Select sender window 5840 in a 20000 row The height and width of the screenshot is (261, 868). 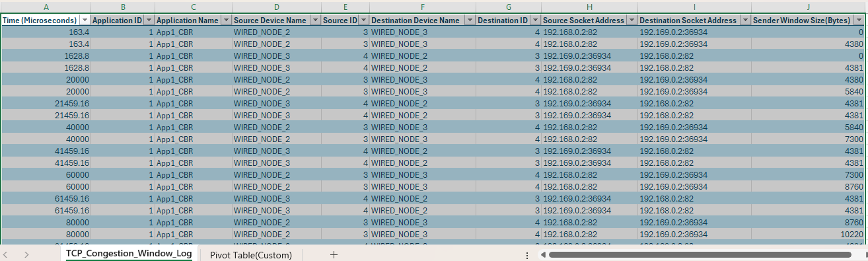809,91
